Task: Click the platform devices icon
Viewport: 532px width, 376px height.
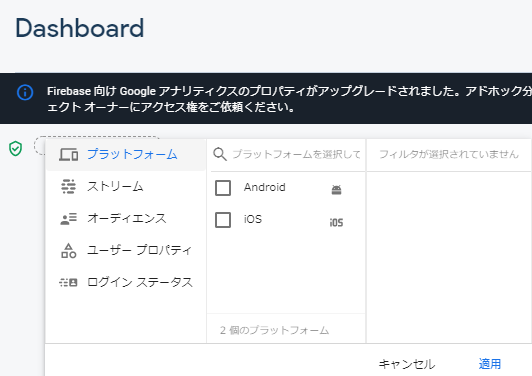Action: pos(69,155)
